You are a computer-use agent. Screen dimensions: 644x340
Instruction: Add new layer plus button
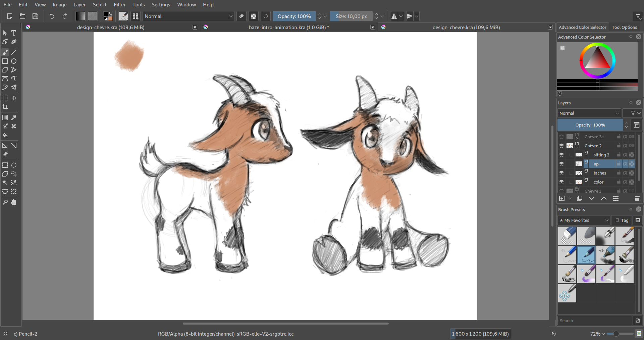562,199
